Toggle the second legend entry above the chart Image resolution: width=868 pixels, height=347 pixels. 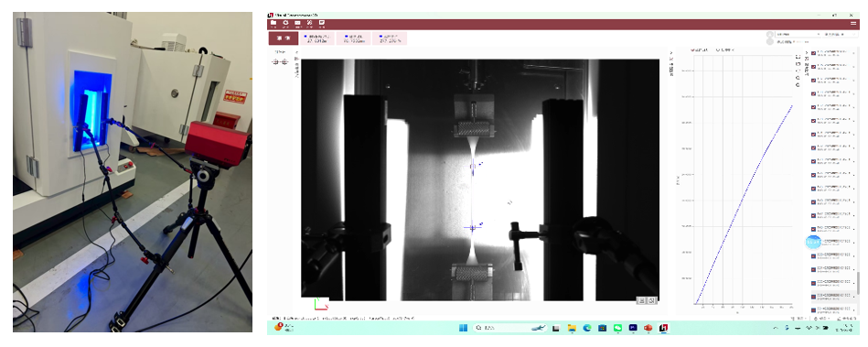tap(725, 49)
